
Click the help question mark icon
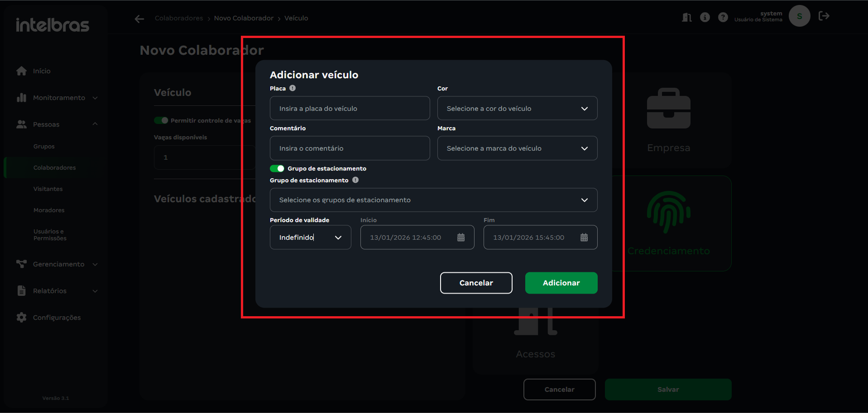[x=723, y=18]
